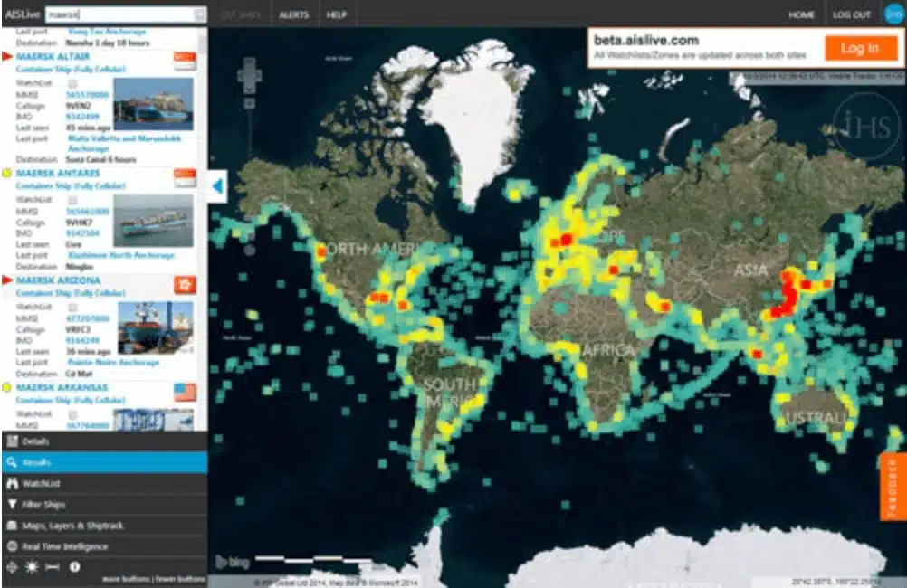Click the 'Ningbo' destination text
The height and width of the screenshot is (588, 907).
(x=80, y=267)
